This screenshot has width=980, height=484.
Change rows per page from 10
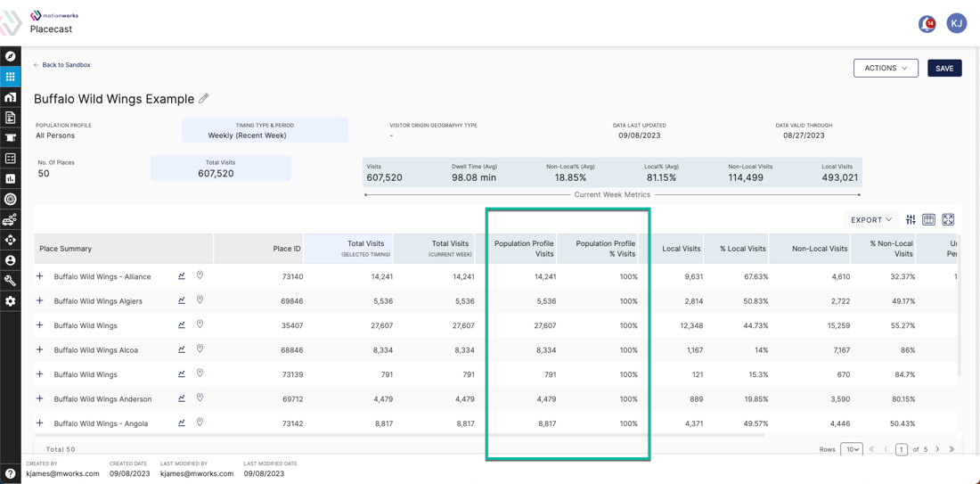coord(851,449)
